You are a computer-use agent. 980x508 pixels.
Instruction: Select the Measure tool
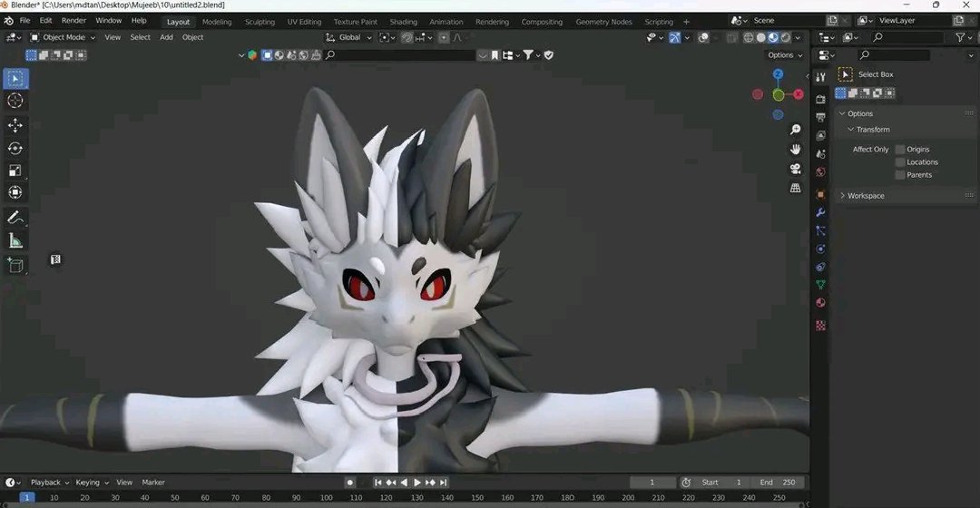click(15, 240)
